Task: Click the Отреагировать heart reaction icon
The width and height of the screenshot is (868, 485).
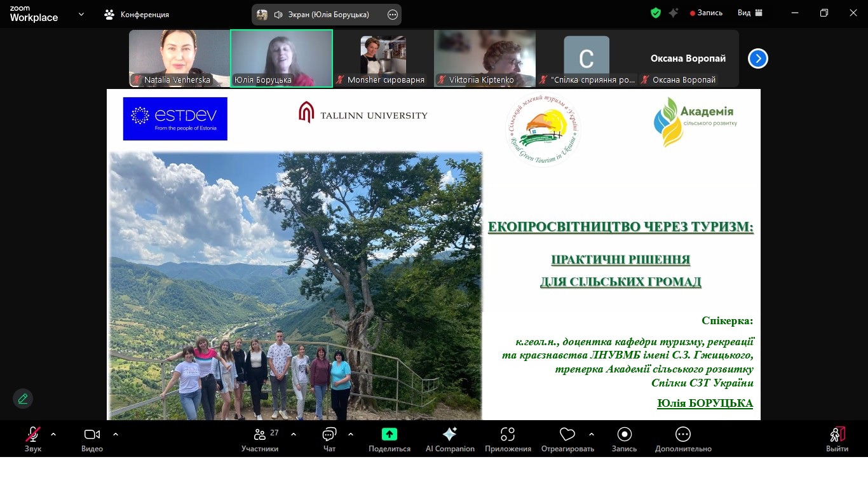Action: pyautogui.click(x=567, y=434)
